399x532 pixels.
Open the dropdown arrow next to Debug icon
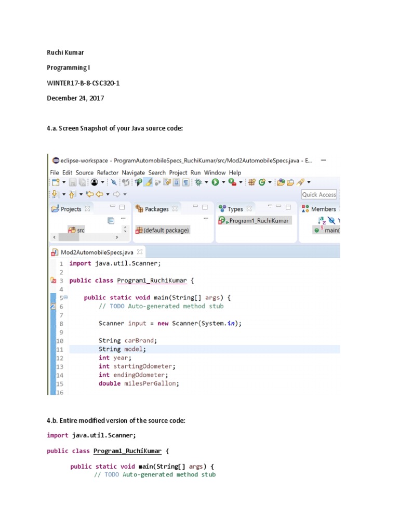click(x=206, y=182)
